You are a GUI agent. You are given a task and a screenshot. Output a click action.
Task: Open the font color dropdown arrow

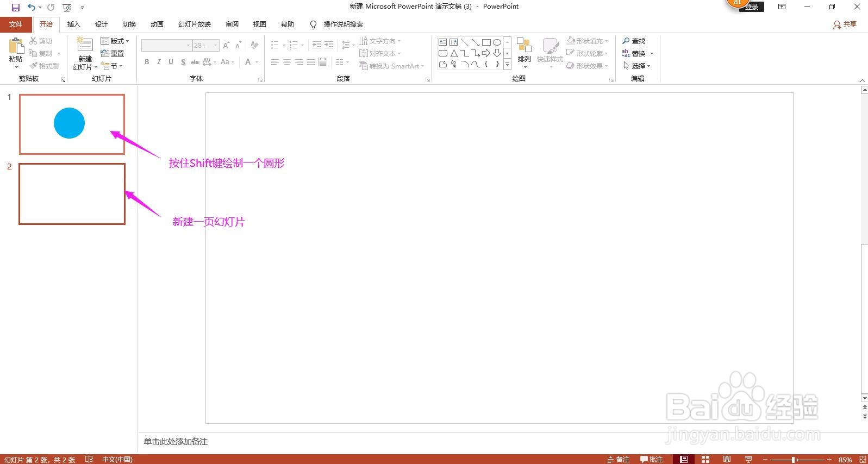click(257, 62)
